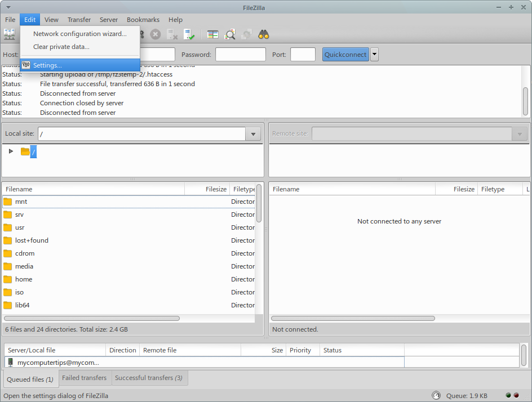Viewport: 532px width, 402px height.
Task: Click the Quickconnect button
Action: point(345,54)
